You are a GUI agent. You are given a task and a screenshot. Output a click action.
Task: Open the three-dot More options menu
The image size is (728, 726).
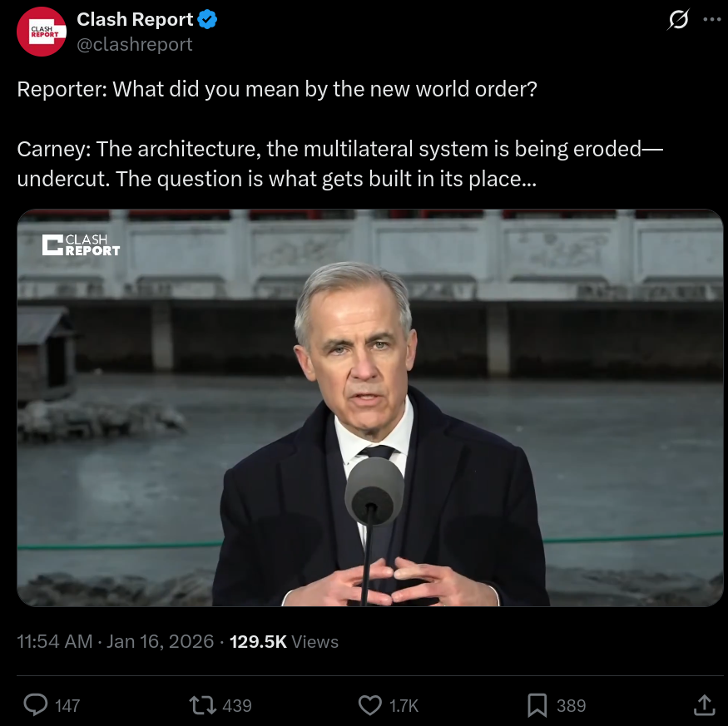(x=711, y=20)
